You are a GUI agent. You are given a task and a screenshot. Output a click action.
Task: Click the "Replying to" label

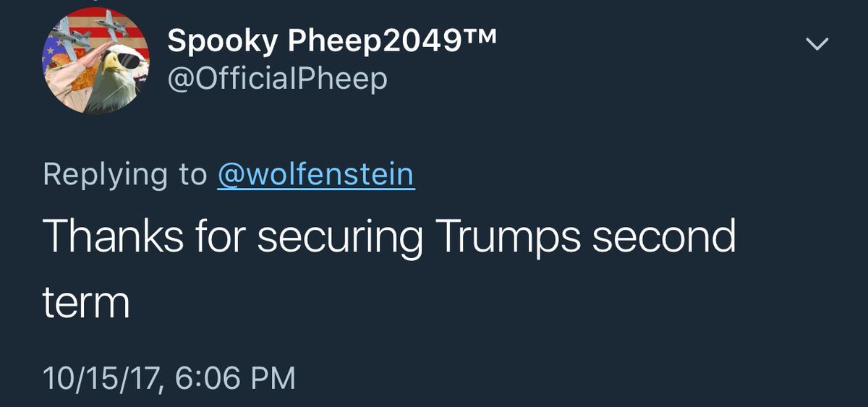pyautogui.click(x=125, y=175)
